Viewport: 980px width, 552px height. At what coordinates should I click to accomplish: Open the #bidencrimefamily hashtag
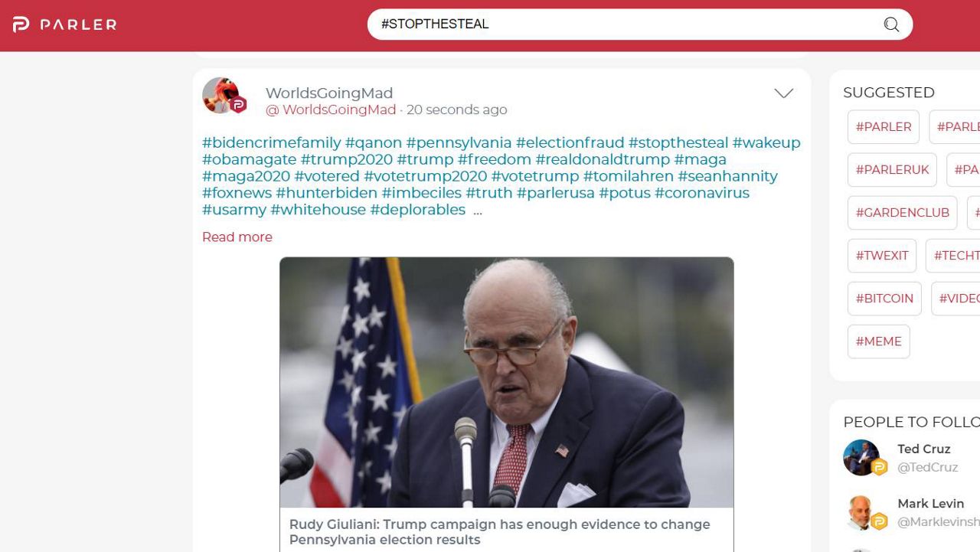[x=271, y=142]
